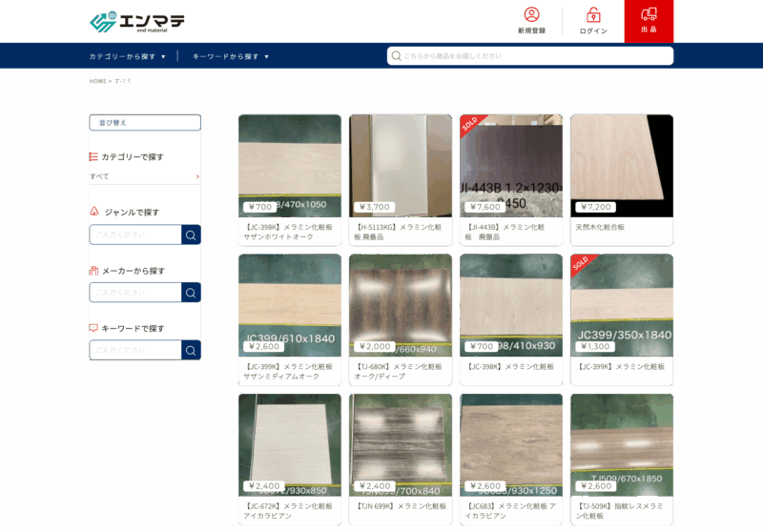
Task: Click the メーカーから探す text input
Action: [x=134, y=293]
